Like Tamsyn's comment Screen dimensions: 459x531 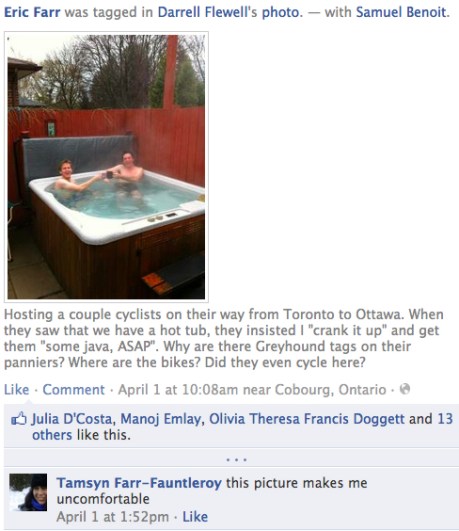pyautogui.click(x=195, y=517)
